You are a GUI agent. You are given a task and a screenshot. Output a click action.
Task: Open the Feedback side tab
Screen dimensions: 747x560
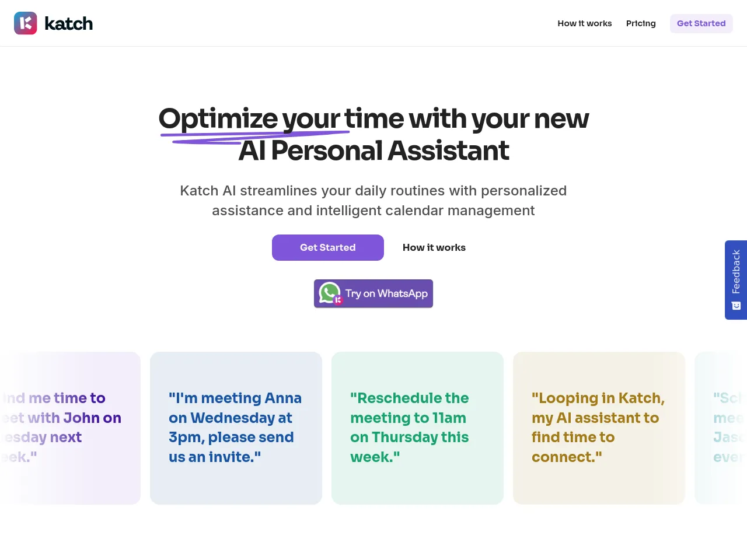pyautogui.click(x=736, y=272)
